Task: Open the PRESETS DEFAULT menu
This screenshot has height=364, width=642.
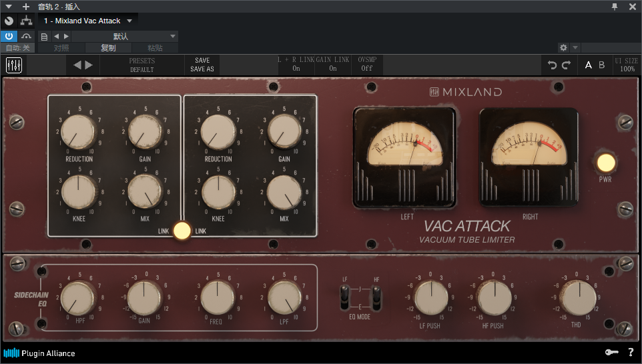Action: pos(141,65)
